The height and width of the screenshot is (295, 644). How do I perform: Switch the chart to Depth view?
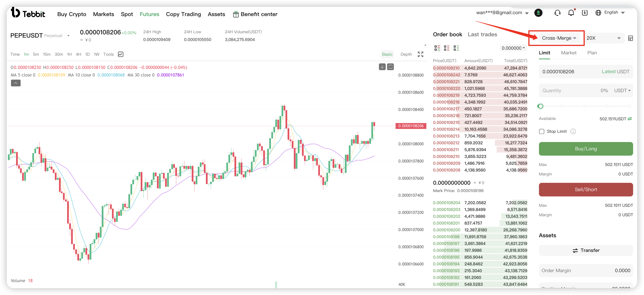pos(406,54)
